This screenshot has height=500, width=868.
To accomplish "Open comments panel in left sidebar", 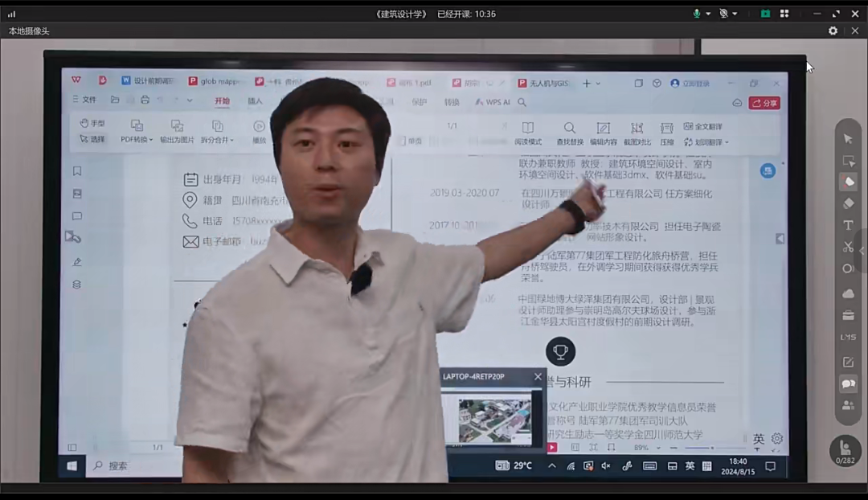I will pyautogui.click(x=77, y=216).
